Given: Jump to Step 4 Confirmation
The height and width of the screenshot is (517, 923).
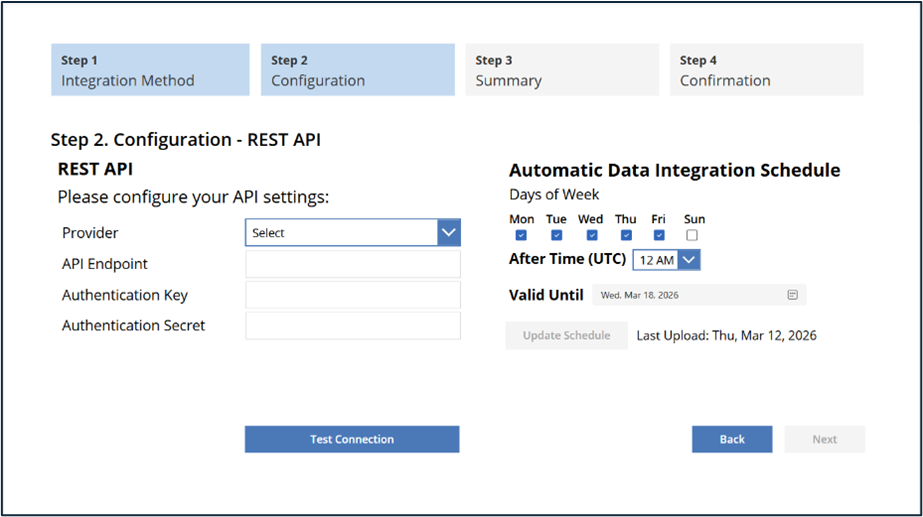Looking at the screenshot, I should pyautogui.click(x=766, y=70).
